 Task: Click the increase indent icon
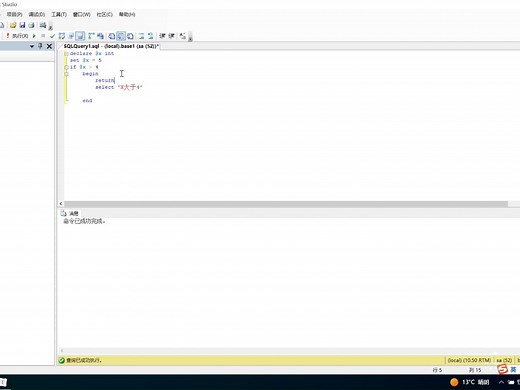(171, 36)
